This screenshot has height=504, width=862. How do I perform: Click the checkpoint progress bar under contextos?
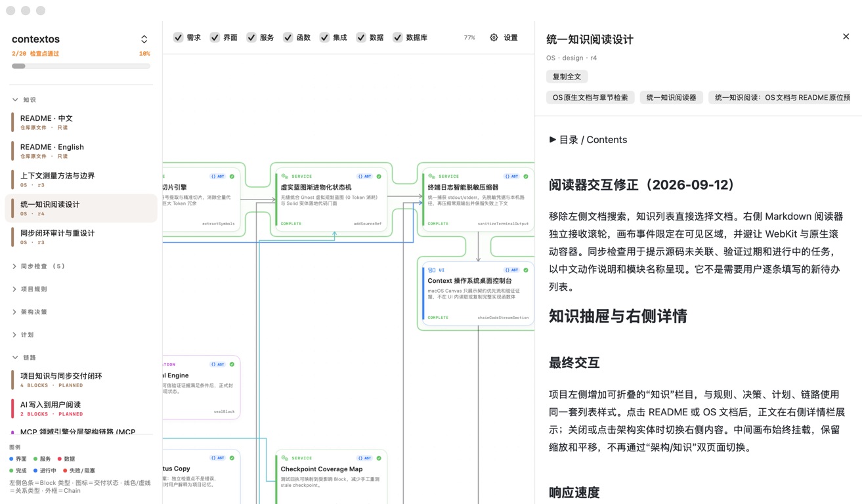(81, 66)
